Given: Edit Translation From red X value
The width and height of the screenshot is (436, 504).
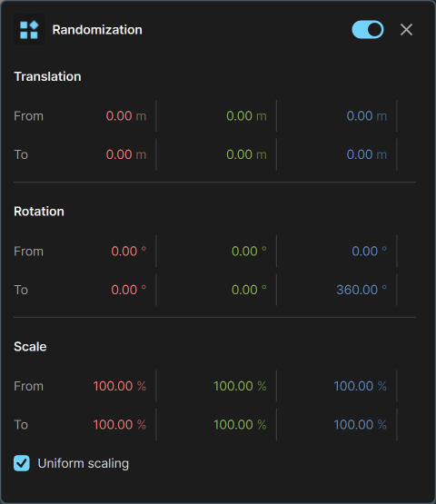Looking at the screenshot, I should pyautogui.click(x=126, y=116).
